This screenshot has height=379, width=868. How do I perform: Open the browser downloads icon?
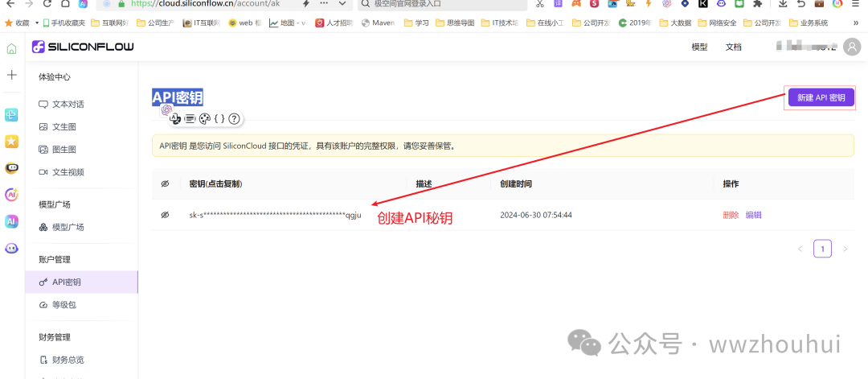click(783, 3)
